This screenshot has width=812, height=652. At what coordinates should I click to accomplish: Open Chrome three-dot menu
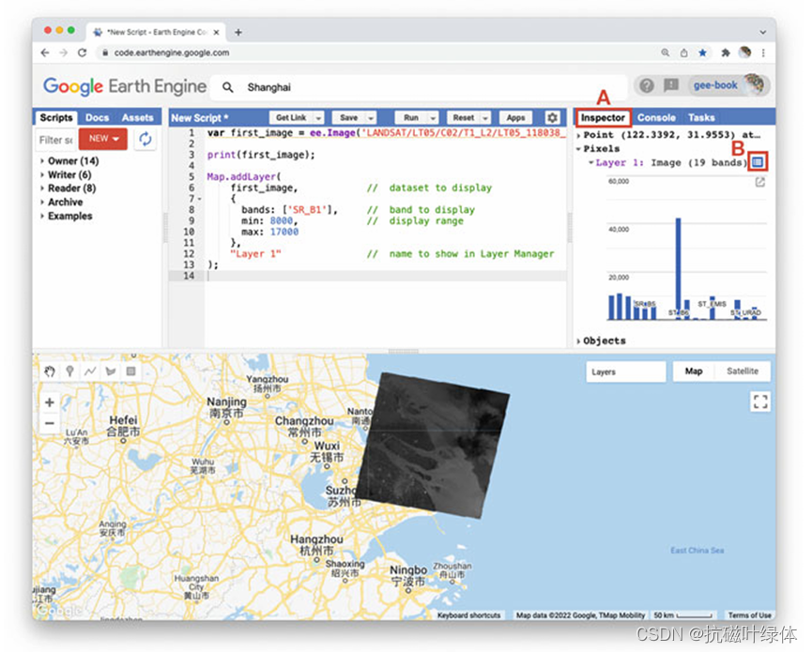point(763,53)
